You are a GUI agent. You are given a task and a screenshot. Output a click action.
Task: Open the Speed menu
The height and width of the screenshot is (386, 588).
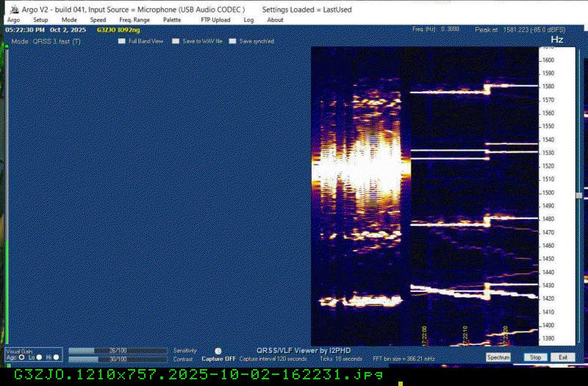click(98, 20)
